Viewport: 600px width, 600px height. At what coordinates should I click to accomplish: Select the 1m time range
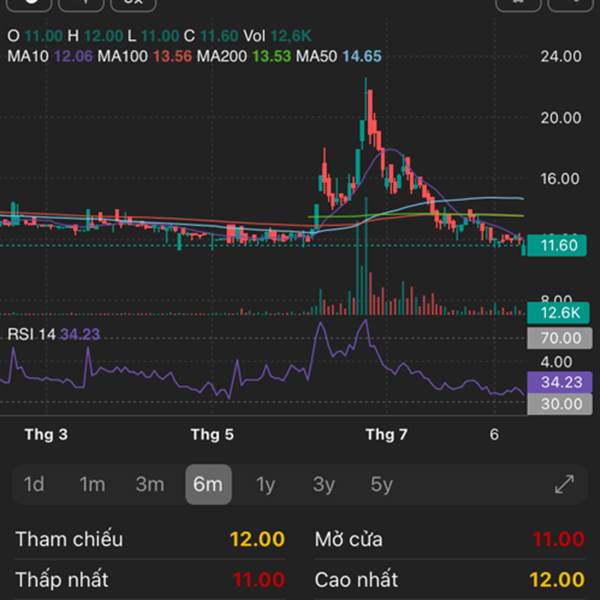(x=92, y=484)
